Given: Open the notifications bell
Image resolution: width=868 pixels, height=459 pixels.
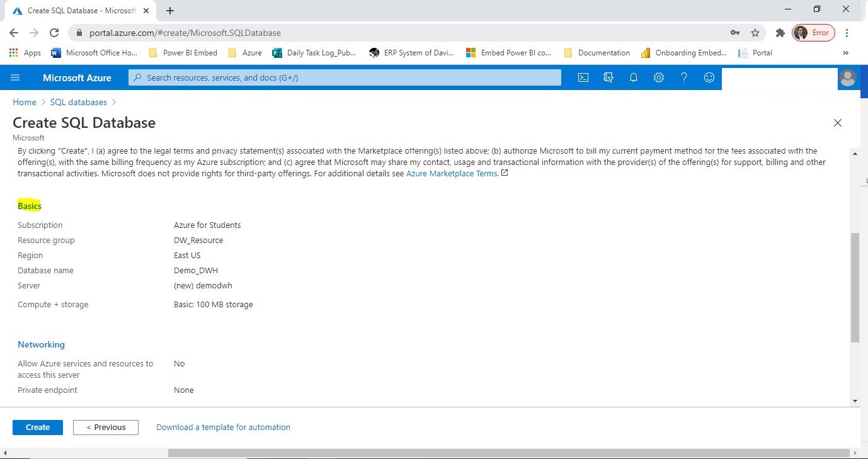Looking at the screenshot, I should click(634, 77).
